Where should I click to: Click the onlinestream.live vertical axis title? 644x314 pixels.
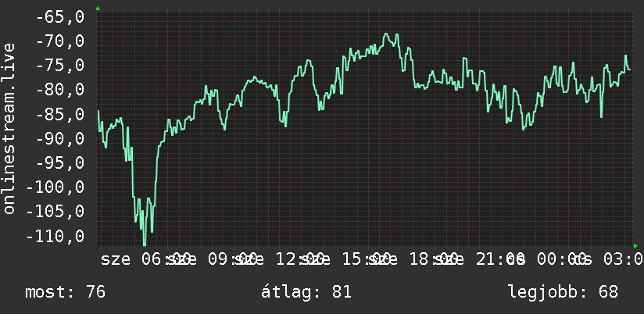[9, 128]
